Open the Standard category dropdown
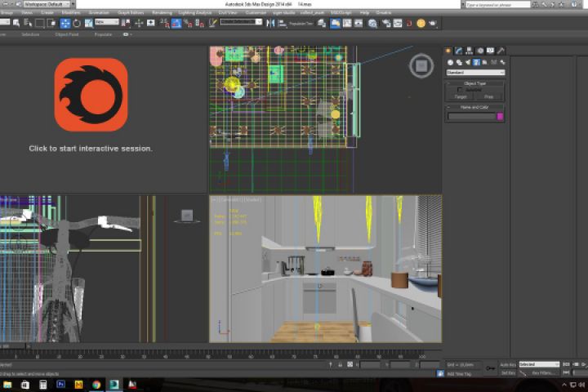The image size is (588, 392). click(475, 73)
